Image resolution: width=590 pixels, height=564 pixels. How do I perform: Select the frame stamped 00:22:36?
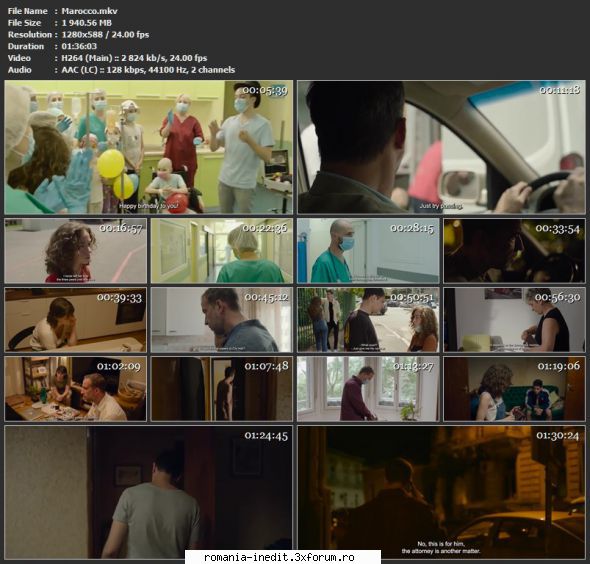pyautogui.click(x=222, y=251)
